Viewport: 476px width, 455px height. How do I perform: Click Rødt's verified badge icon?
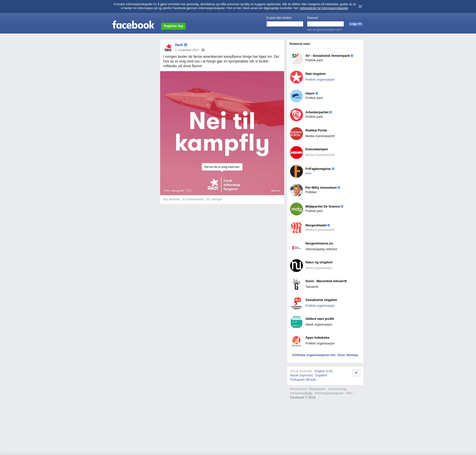(185, 45)
